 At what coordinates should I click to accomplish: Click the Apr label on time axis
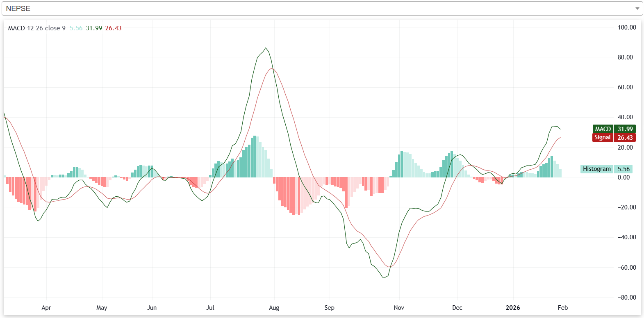coord(46,308)
